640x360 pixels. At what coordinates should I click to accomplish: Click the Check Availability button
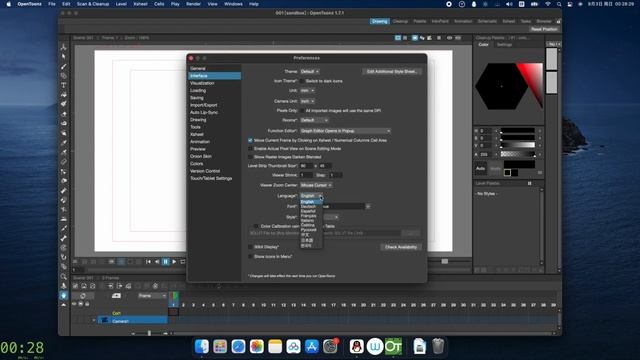point(401,247)
